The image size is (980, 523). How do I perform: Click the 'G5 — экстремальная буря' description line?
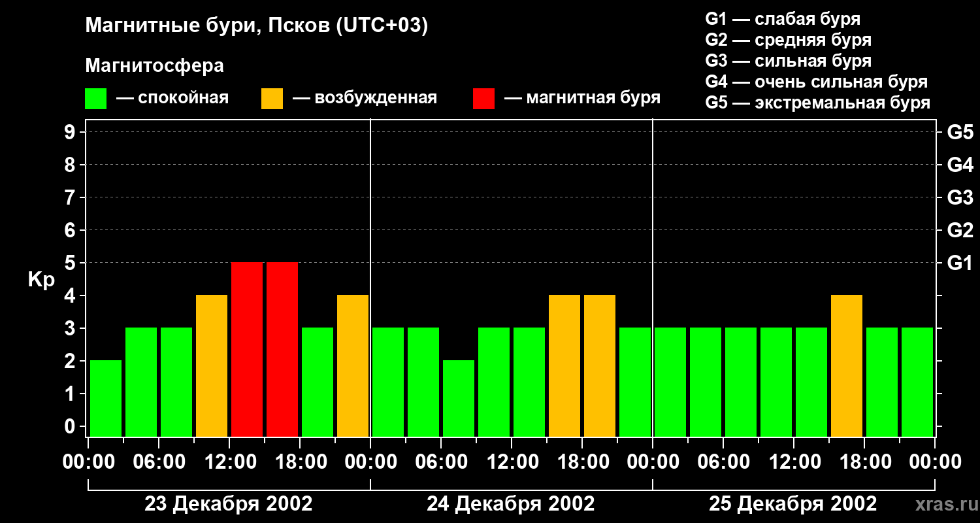tap(818, 103)
